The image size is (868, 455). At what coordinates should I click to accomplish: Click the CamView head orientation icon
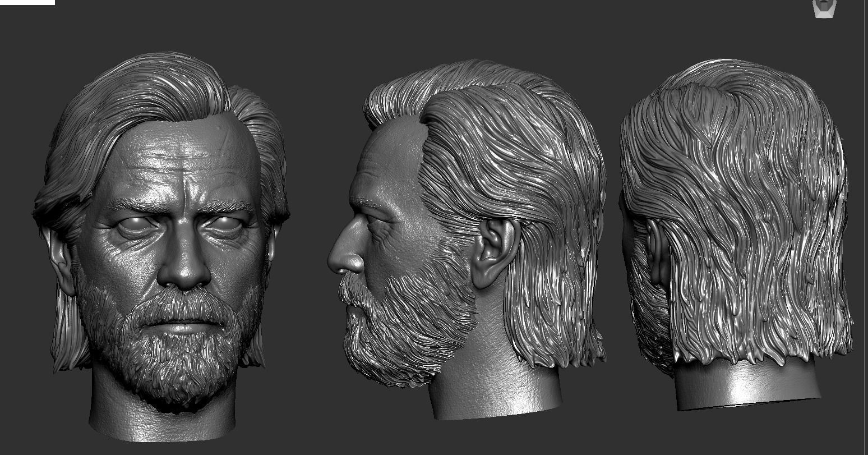click(x=824, y=8)
